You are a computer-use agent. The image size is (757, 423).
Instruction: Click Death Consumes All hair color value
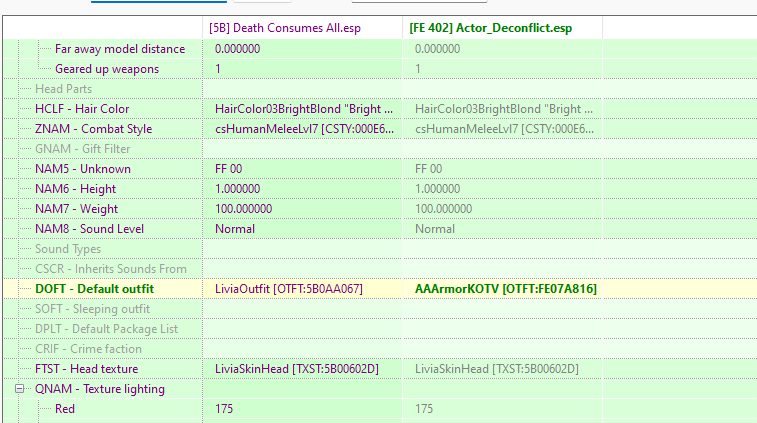click(x=302, y=109)
